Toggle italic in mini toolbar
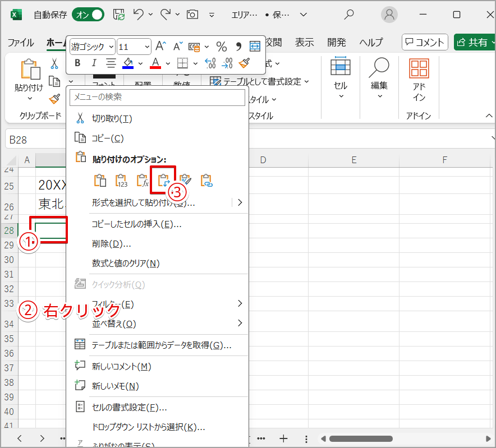The image size is (496, 448). 94,63
